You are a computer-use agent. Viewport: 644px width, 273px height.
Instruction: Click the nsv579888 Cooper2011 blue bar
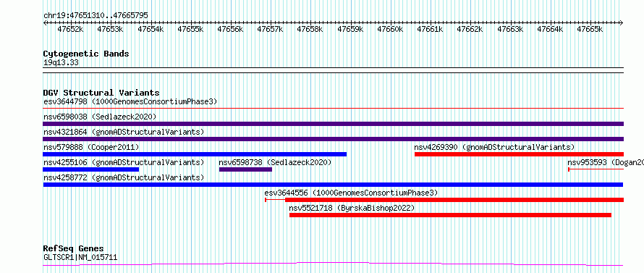(195, 154)
